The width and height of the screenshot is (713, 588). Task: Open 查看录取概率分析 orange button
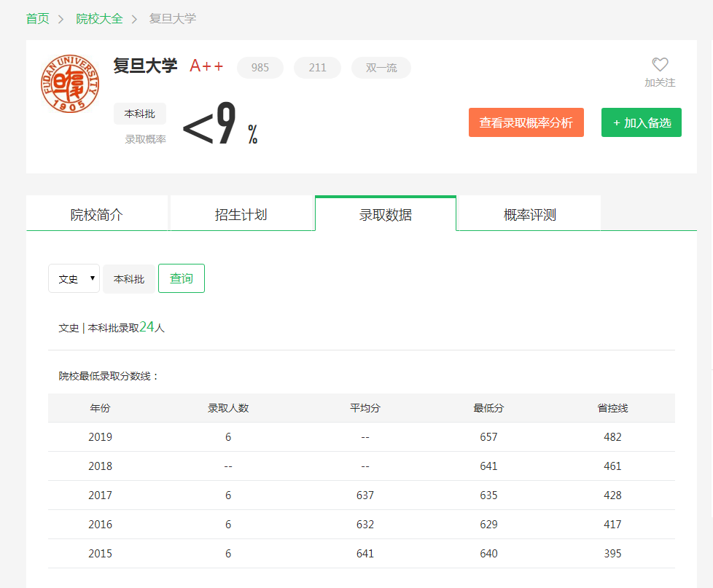coord(526,122)
